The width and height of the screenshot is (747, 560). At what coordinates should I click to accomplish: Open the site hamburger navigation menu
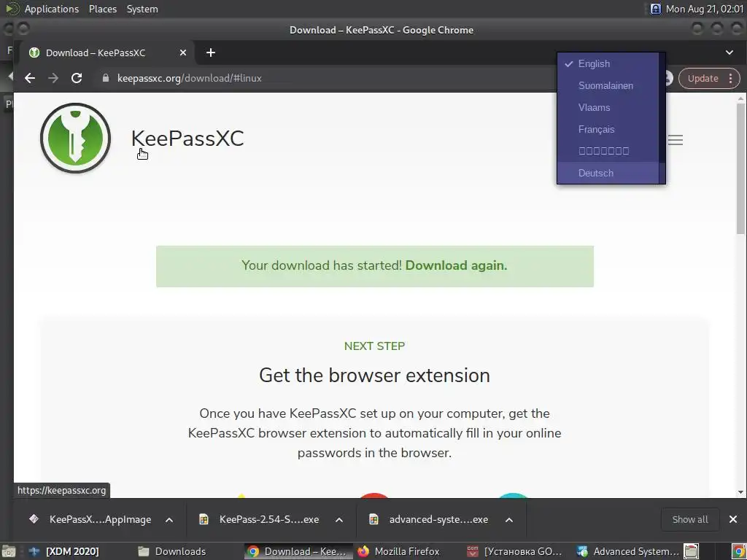675,140
